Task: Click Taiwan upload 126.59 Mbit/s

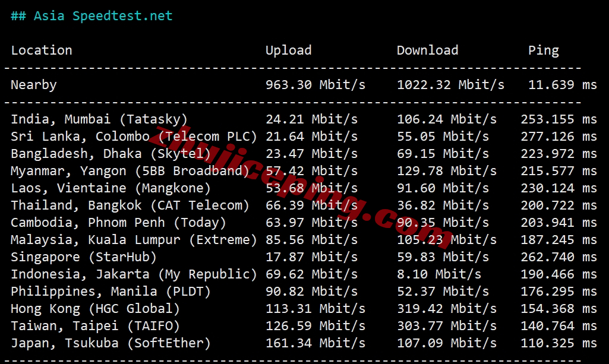Action: coord(315,326)
